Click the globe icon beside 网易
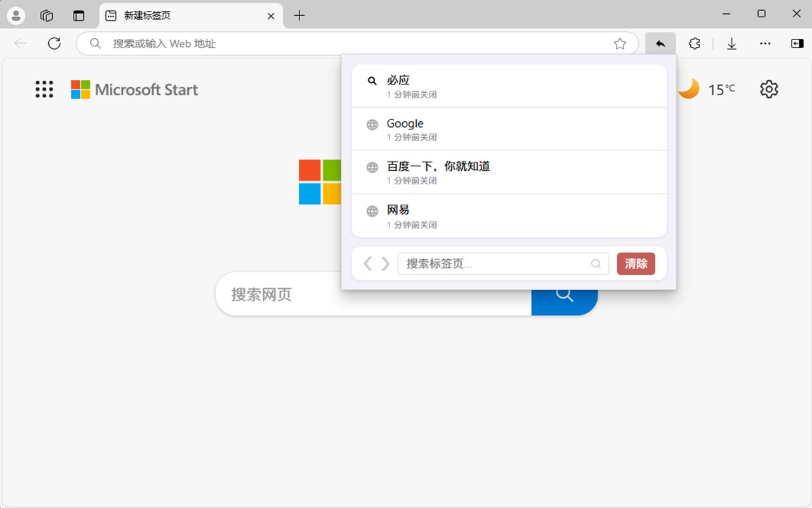The height and width of the screenshot is (508, 812). pos(372,211)
